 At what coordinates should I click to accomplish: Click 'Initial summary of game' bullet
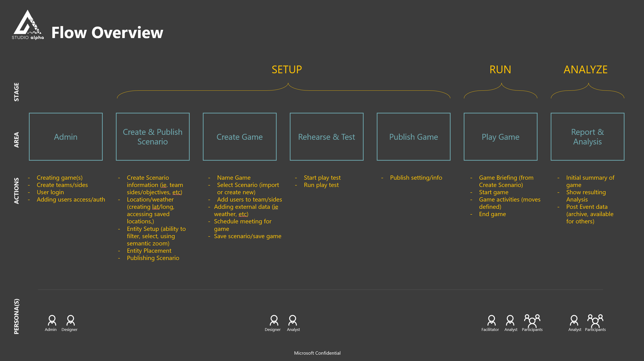(590, 181)
